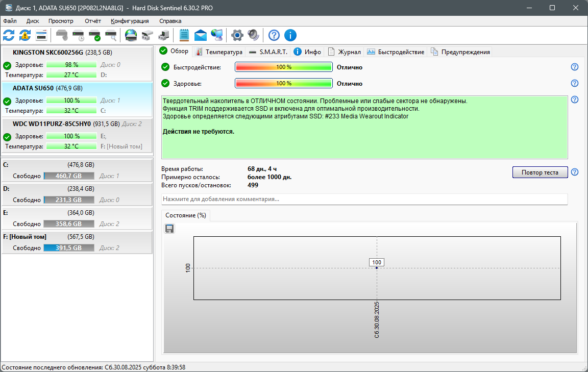Click the computer tower with drives icon
The image size is (588, 372).
coord(164,35)
